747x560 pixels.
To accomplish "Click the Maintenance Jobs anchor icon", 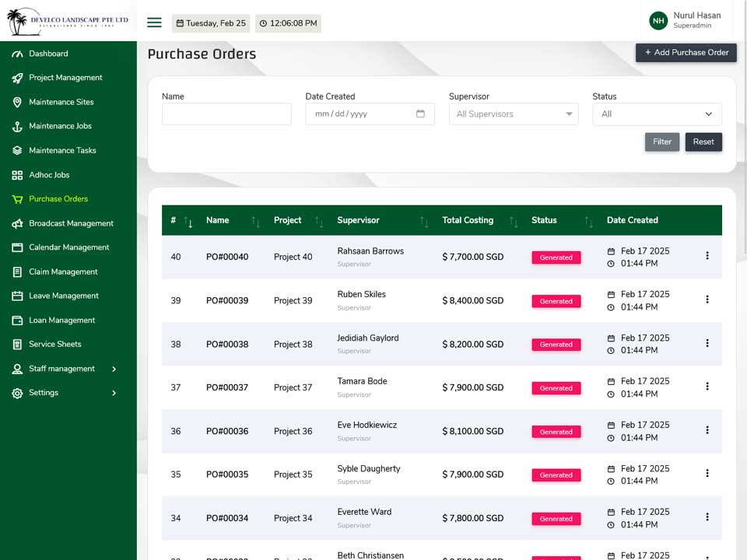I will [x=17, y=127].
